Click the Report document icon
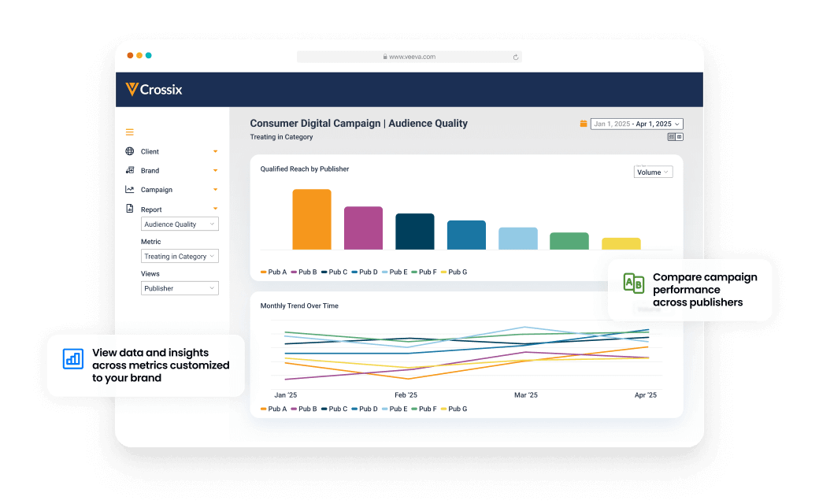Screen dimensions: 819x504 (130, 209)
